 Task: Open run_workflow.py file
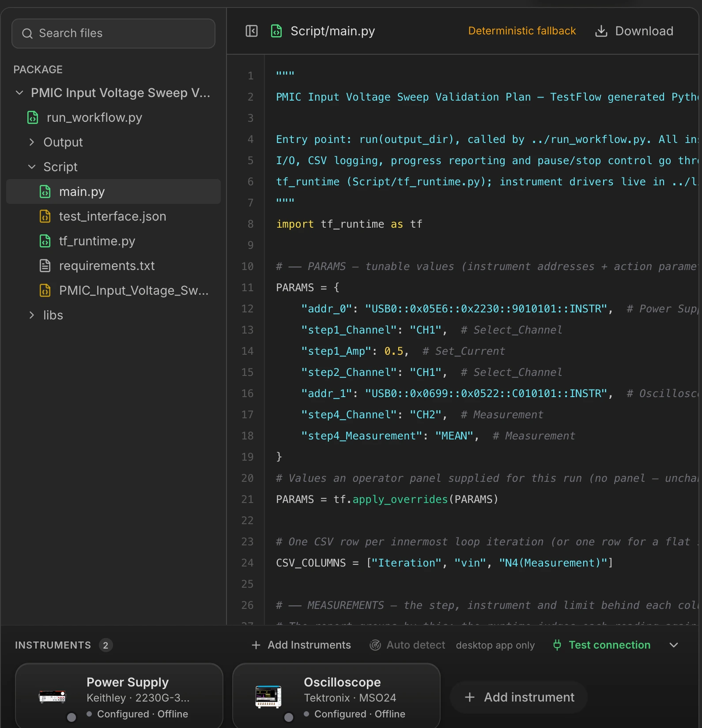click(x=94, y=117)
